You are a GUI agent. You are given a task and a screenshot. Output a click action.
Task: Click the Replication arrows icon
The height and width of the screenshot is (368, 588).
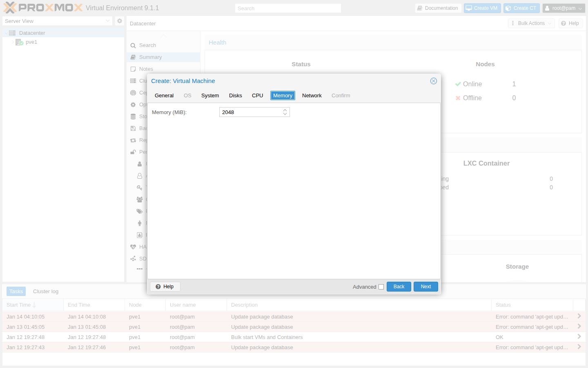[133, 140]
